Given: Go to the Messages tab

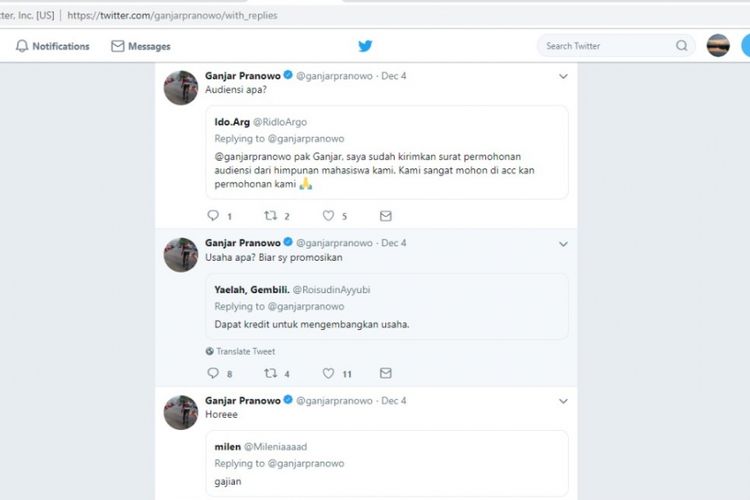Looking at the screenshot, I should click(140, 46).
